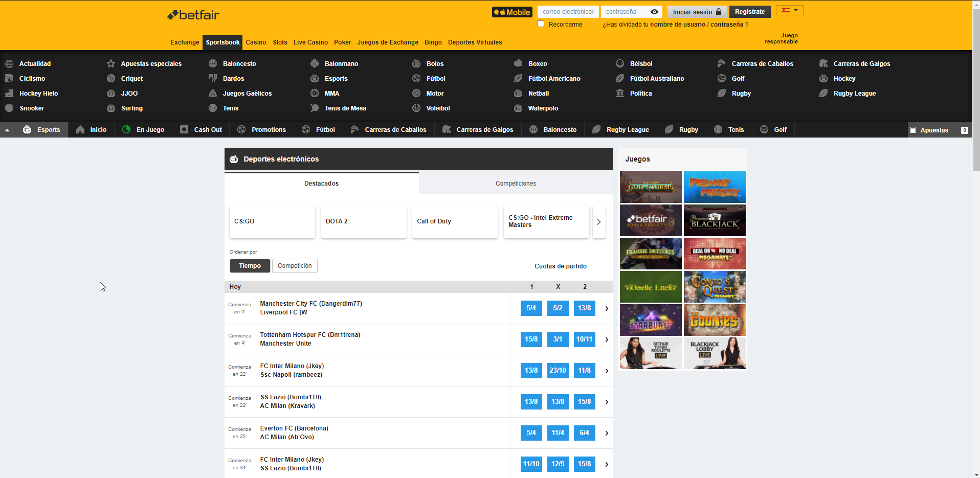This screenshot has width=980, height=478.
Task: Expand markets for Tottenham Hotspur match
Action: 607,340
